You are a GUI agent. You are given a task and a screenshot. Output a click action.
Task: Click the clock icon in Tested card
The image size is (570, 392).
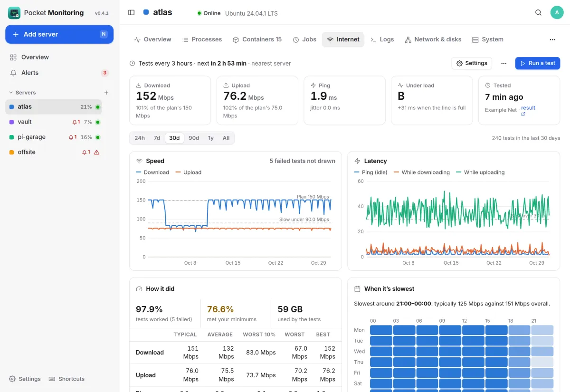488,86
